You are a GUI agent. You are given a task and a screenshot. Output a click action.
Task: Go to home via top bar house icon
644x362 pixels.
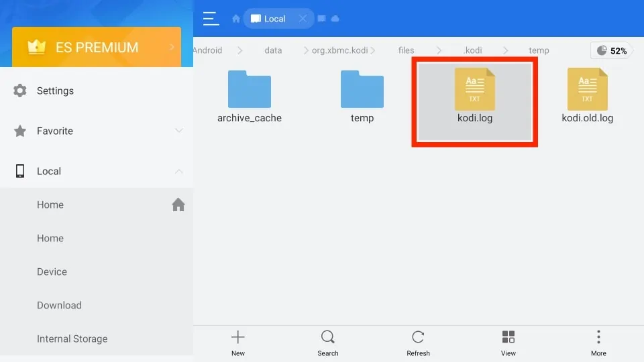pos(235,19)
